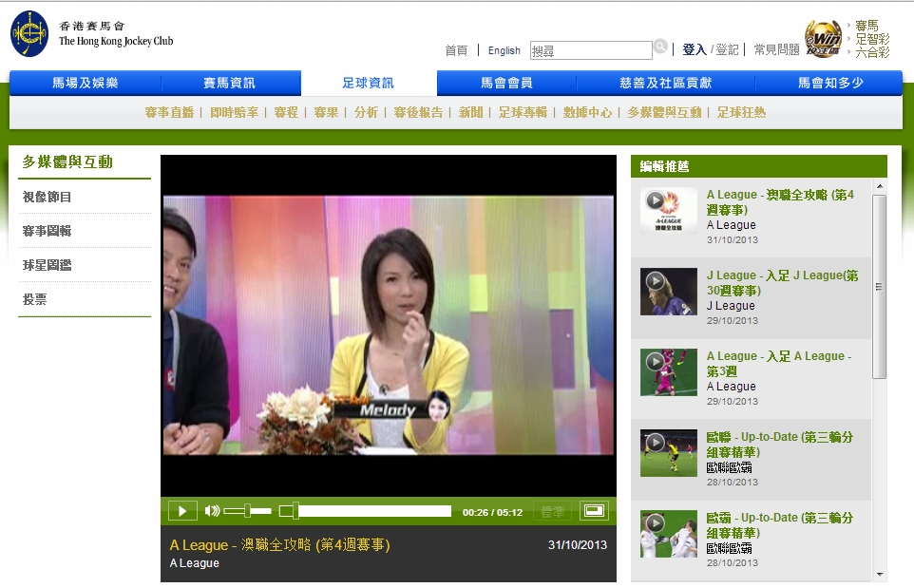Mute audio with the speaker icon
Screen dimensions: 914x588
point(212,511)
